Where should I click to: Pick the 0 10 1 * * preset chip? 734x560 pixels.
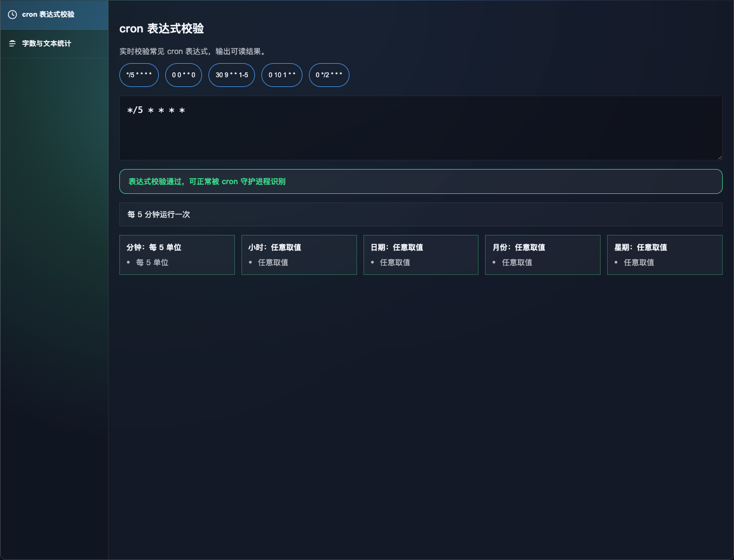pyautogui.click(x=282, y=75)
